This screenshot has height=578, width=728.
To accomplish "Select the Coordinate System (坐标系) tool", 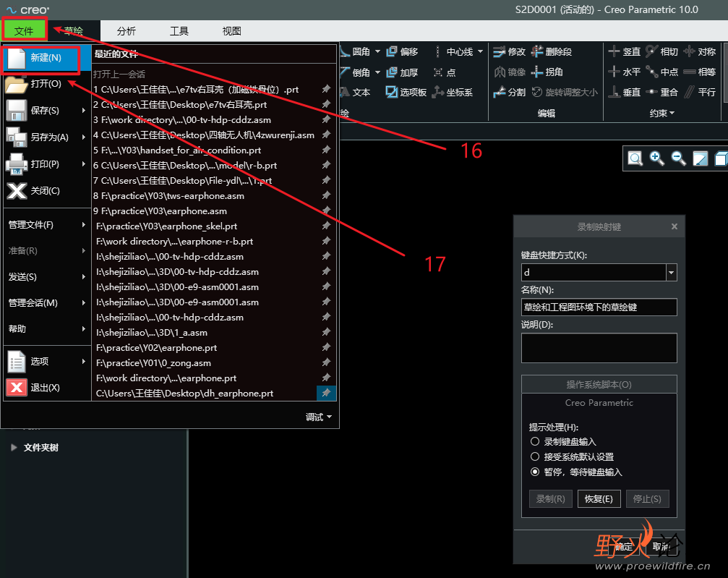I will coord(453,92).
